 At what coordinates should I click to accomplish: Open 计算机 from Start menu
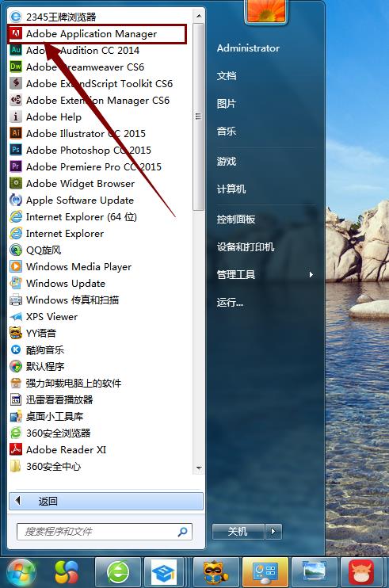coord(231,189)
